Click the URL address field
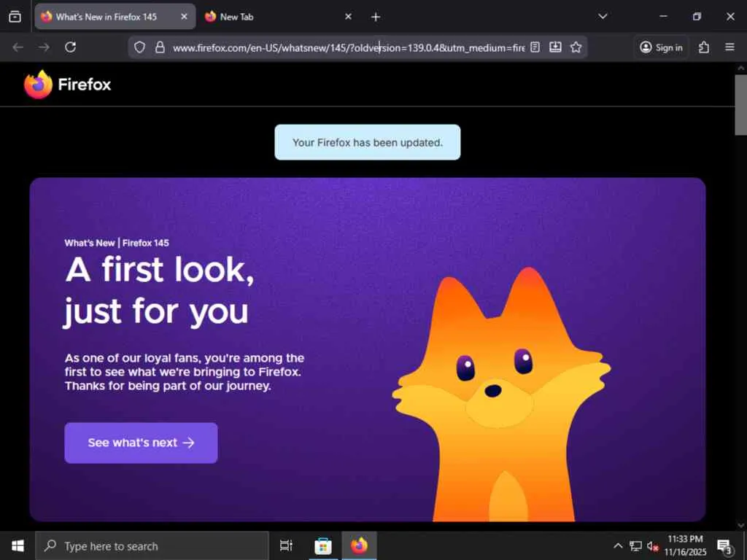This screenshot has width=747, height=560. pos(348,47)
